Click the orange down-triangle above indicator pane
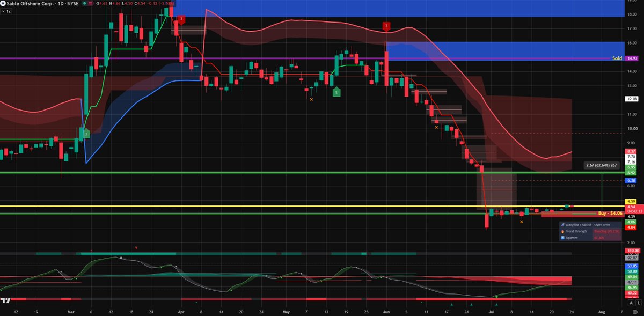644x316 pixels. (x=137, y=247)
